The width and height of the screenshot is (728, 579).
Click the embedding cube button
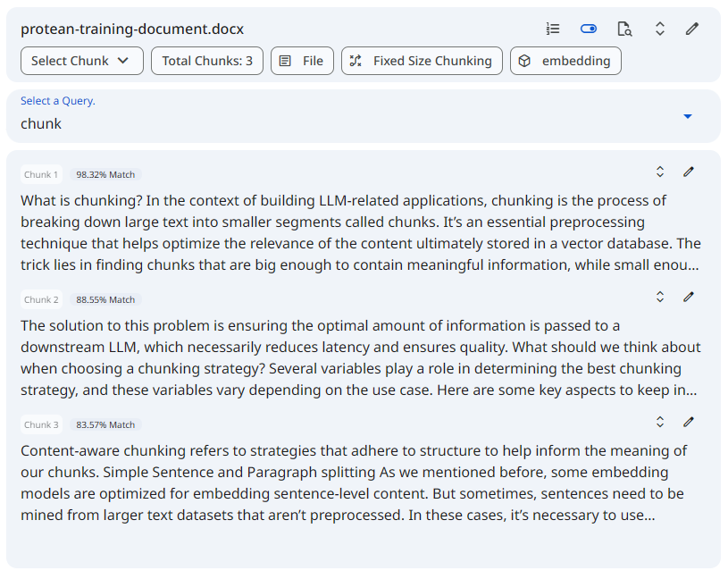[x=565, y=61]
